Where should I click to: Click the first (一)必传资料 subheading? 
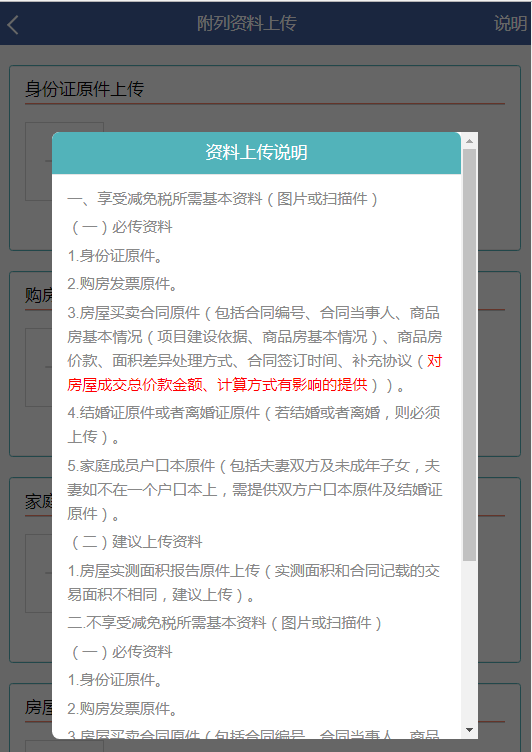pos(120,227)
